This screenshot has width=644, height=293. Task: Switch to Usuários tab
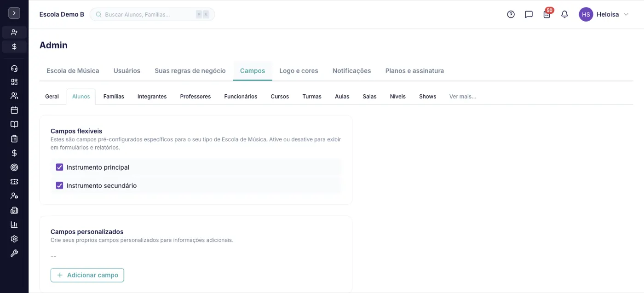point(127,71)
